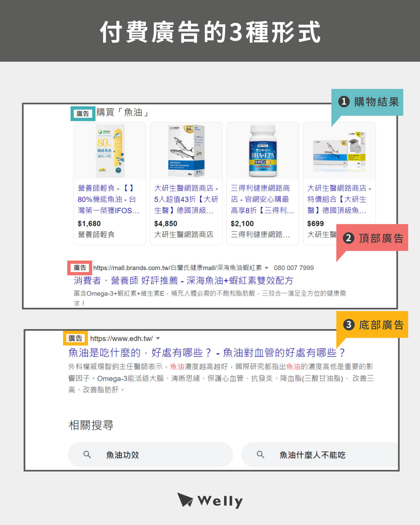
Task: Click the 廣告 label beside 購買「魚油」
Action: click(x=83, y=114)
